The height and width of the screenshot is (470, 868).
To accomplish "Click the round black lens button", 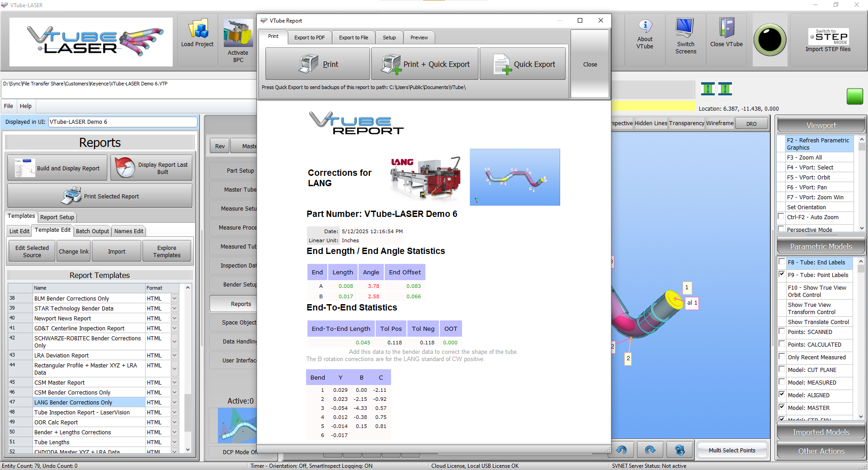I will coord(770,40).
